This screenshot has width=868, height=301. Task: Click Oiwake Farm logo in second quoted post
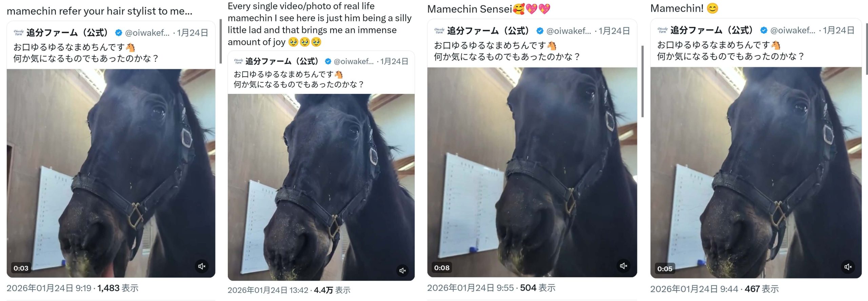238,61
